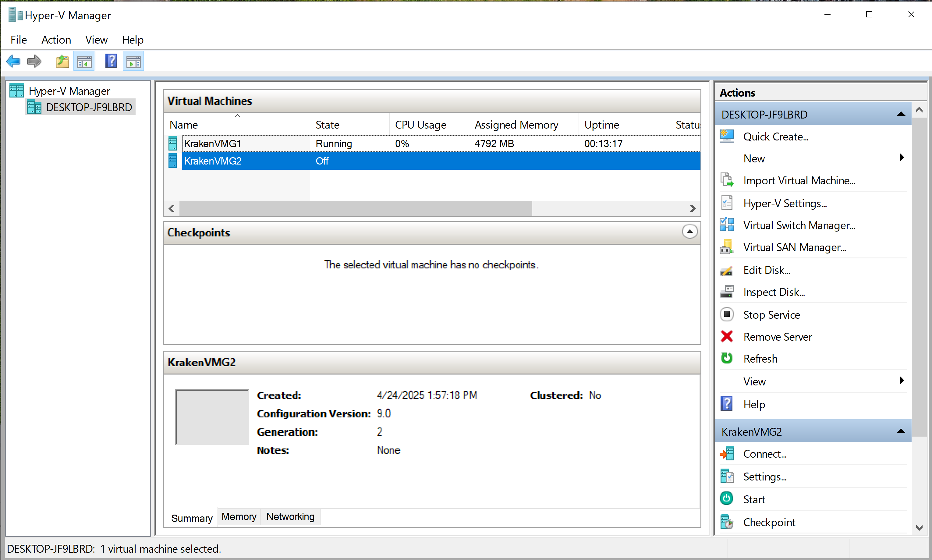Viewport: 932px width, 560px height.
Task: Click Stop Service in the Actions pane
Action: pos(771,315)
